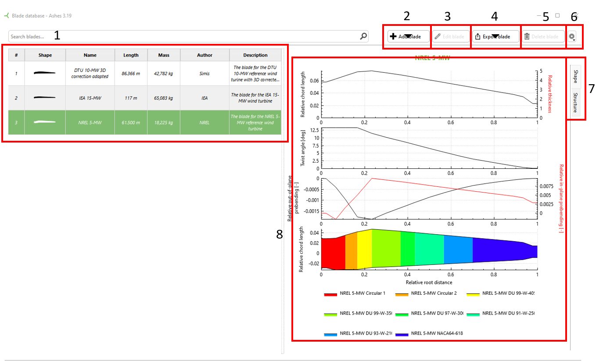Click the 'Blade database - Ashes 3.19' window title

point(42,16)
